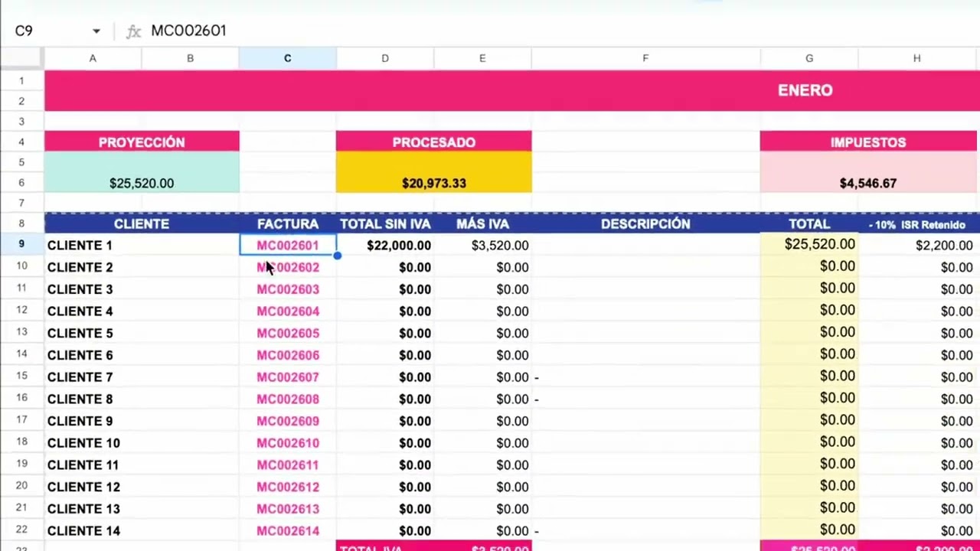Viewport: 980px width, 551px height.
Task: Select column B header
Action: (190, 58)
